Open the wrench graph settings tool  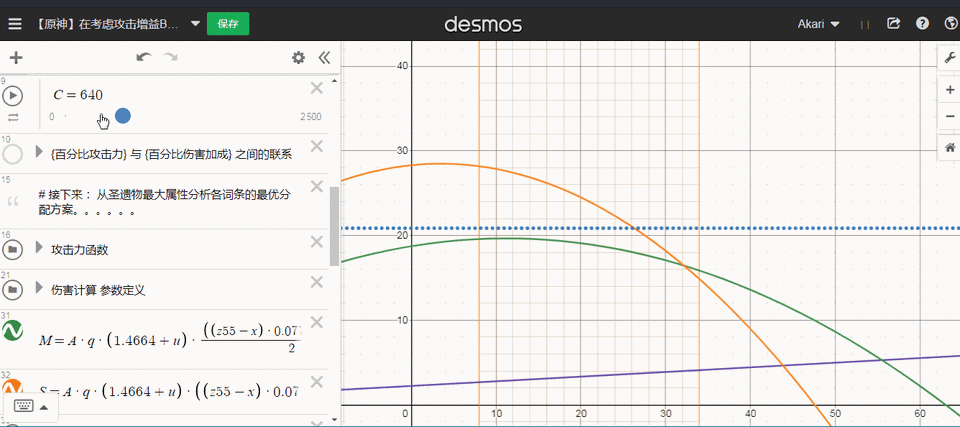pyautogui.click(x=950, y=58)
